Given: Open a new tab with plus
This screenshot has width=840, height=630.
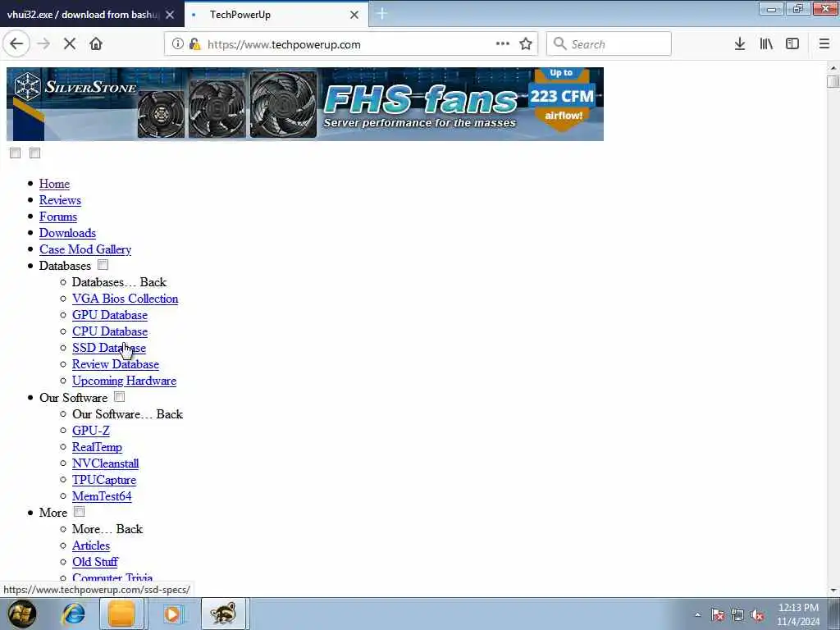Looking at the screenshot, I should pyautogui.click(x=382, y=14).
